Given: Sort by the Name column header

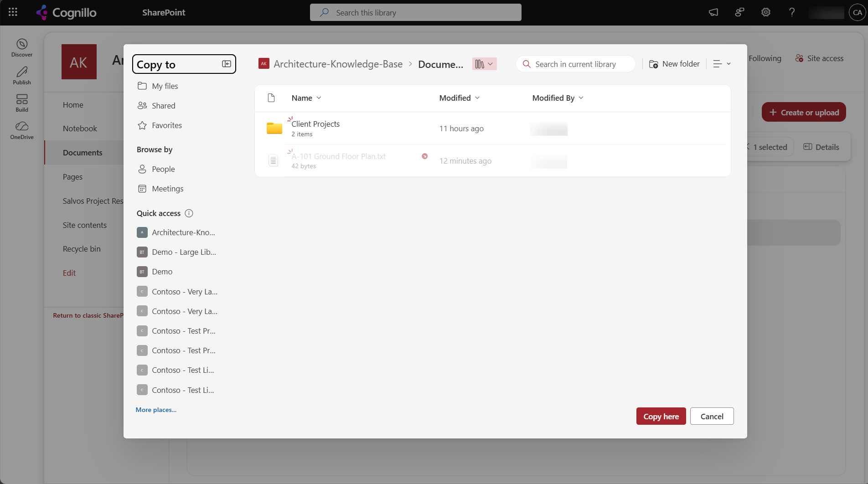Looking at the screenshot, I should coord(306,98).
